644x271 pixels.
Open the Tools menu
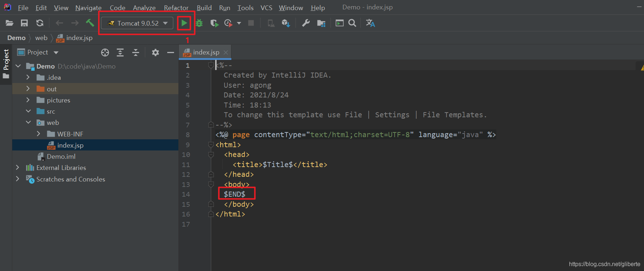245,8
